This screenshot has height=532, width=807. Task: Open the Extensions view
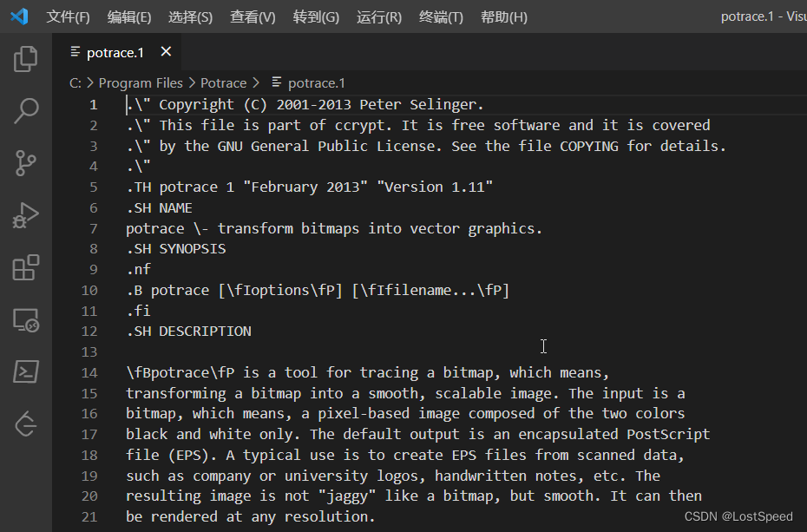click(25, 268)
